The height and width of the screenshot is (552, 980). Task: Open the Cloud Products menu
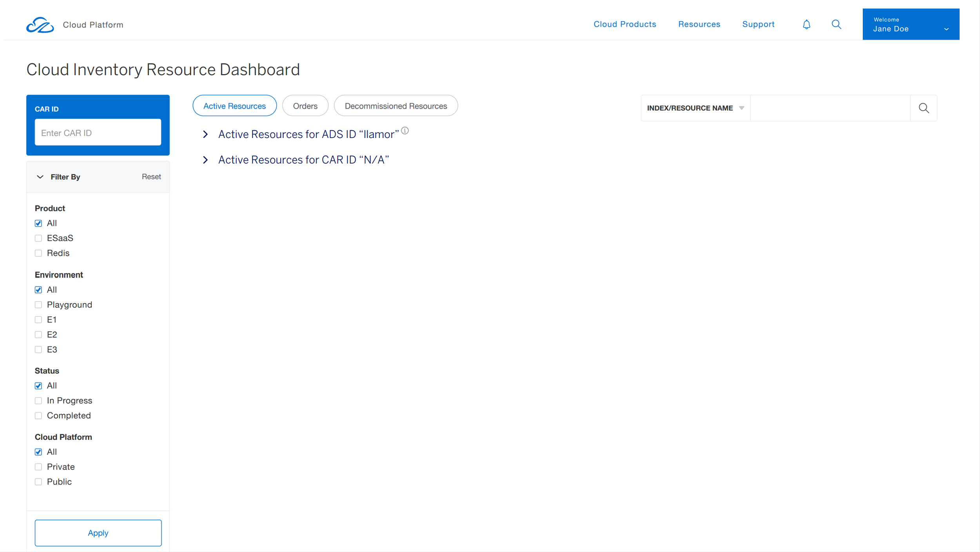tap(624, 24)
